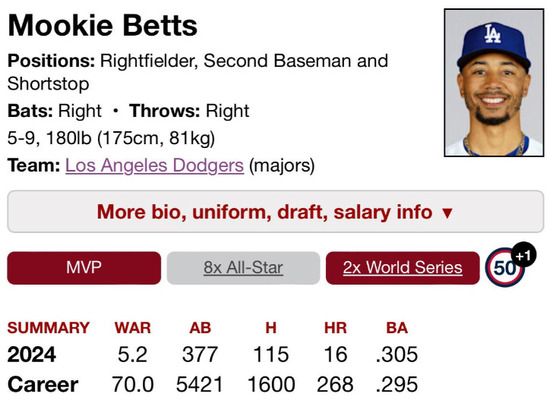Image resolution: width=553 pixels, height=400 pixels.
Task: Click the 2024 batting average .305
Action: point(397,354)
